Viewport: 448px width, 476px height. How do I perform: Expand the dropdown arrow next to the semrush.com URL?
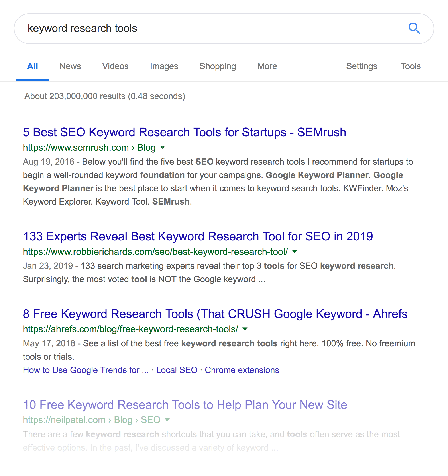(x=162, y=147)
